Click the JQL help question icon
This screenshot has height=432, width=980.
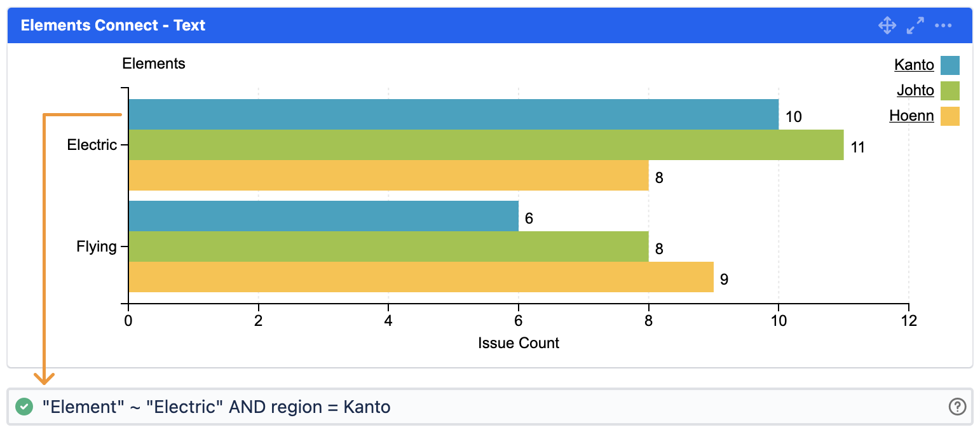(957, 407)
